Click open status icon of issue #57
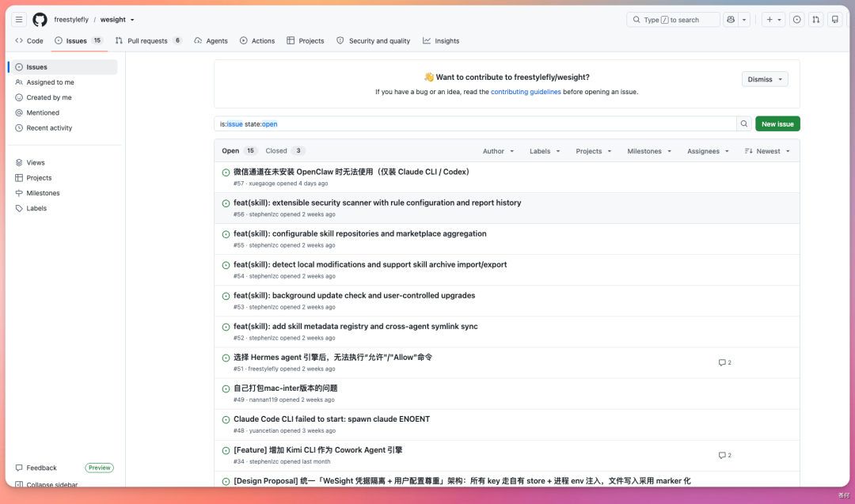Viewport: 855px width, 504px height. 226,172
